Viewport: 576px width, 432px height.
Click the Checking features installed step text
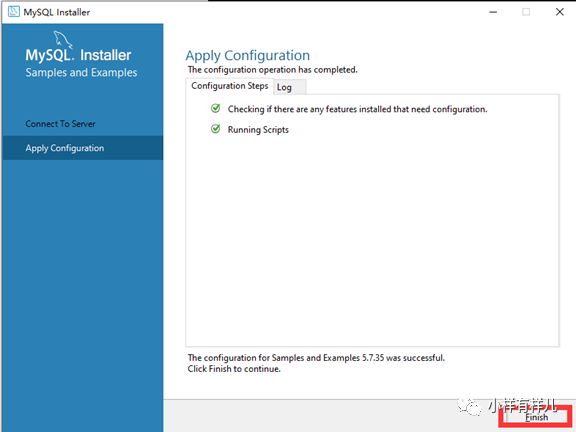point(357,109)
